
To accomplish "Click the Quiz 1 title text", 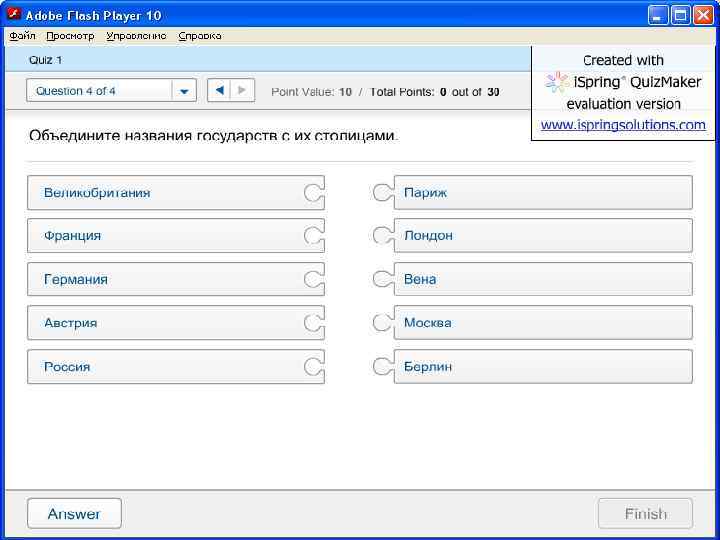I will (x=45, y=60).
